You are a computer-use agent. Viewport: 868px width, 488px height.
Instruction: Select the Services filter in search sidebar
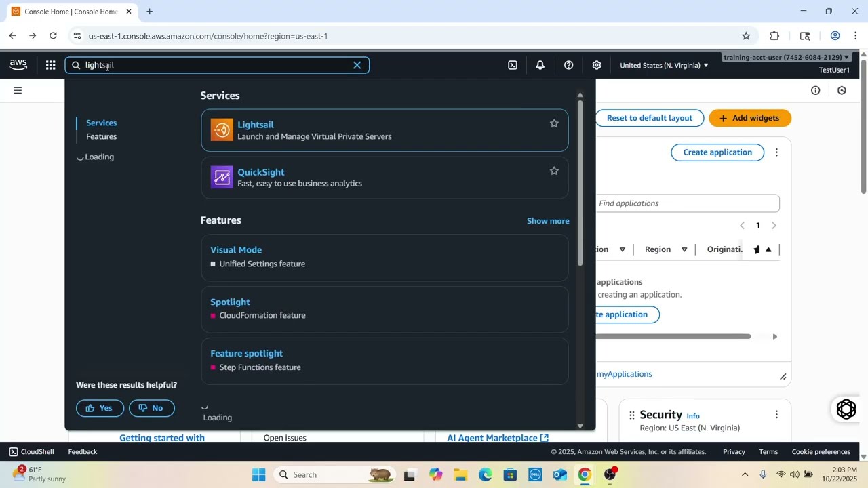pos(102,123)
